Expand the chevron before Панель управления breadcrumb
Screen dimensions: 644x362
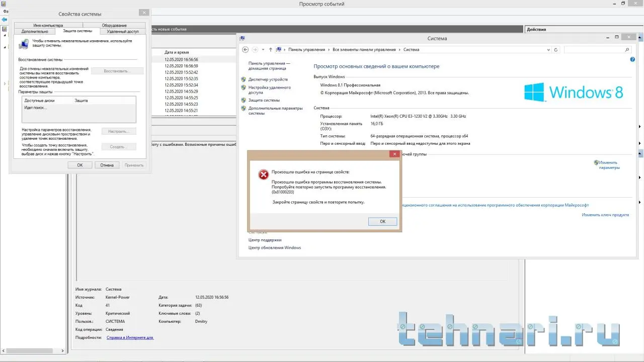pos(284,50)
